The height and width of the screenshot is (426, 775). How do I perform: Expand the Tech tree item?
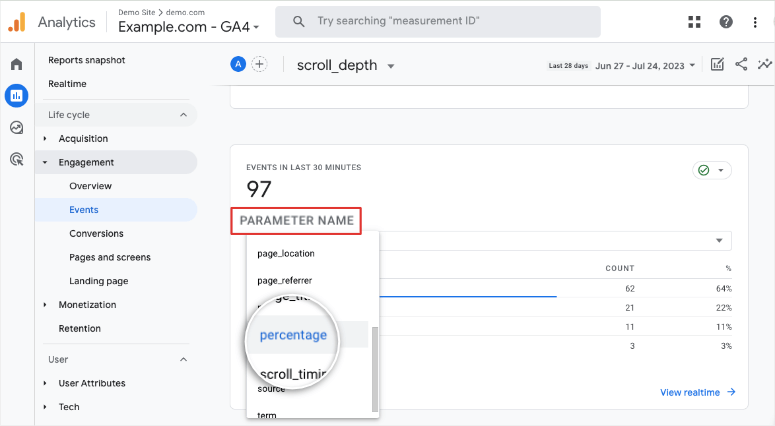45,407
